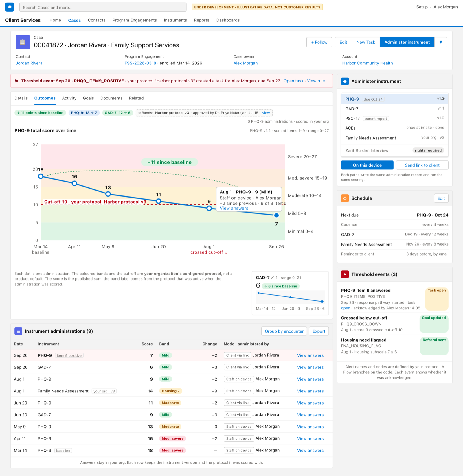Open task link in threshold alert
This screenshot has height=476, width=463.
[293, 81]
